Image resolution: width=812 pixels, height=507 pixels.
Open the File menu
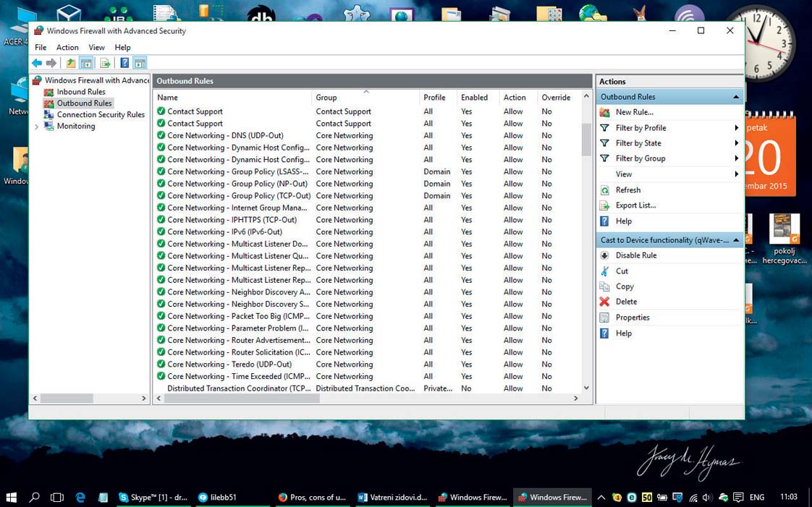pyautogui.click(x=41, y=47)
